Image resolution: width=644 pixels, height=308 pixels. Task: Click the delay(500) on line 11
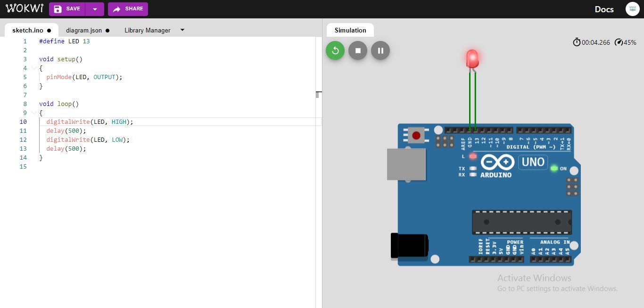66,131
